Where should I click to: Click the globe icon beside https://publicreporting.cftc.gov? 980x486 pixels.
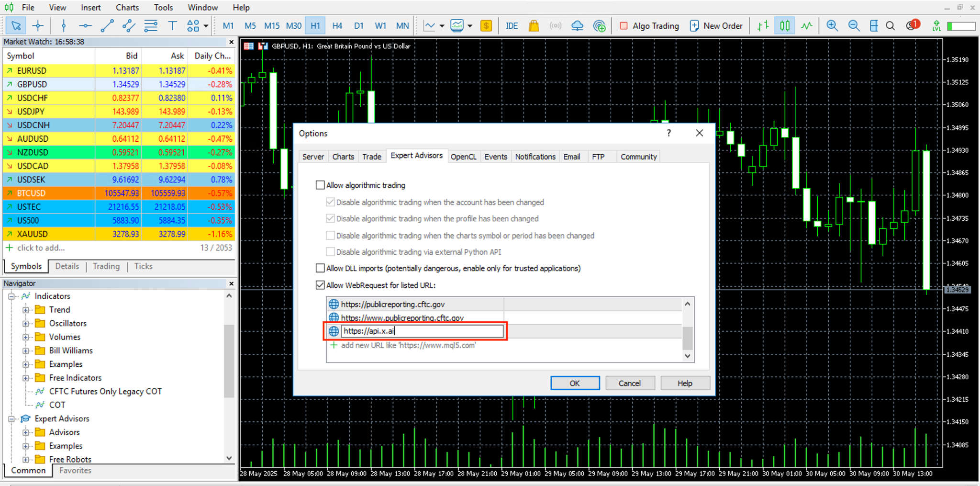pos(334,304)
